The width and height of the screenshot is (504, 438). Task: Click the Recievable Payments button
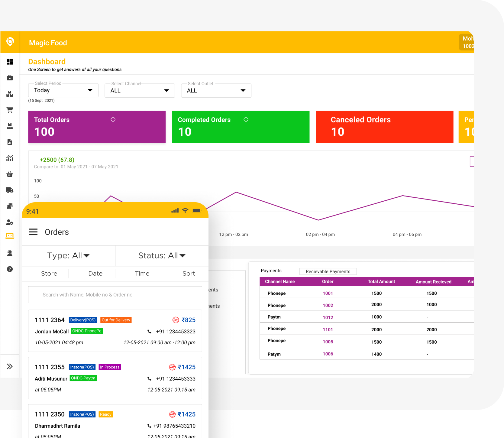pyautogui.click(x=328, y=271)
